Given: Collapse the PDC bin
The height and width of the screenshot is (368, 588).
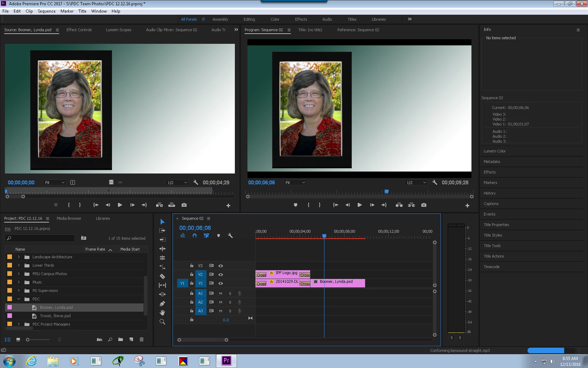Looking at the screenshot, I should point(19,299).
